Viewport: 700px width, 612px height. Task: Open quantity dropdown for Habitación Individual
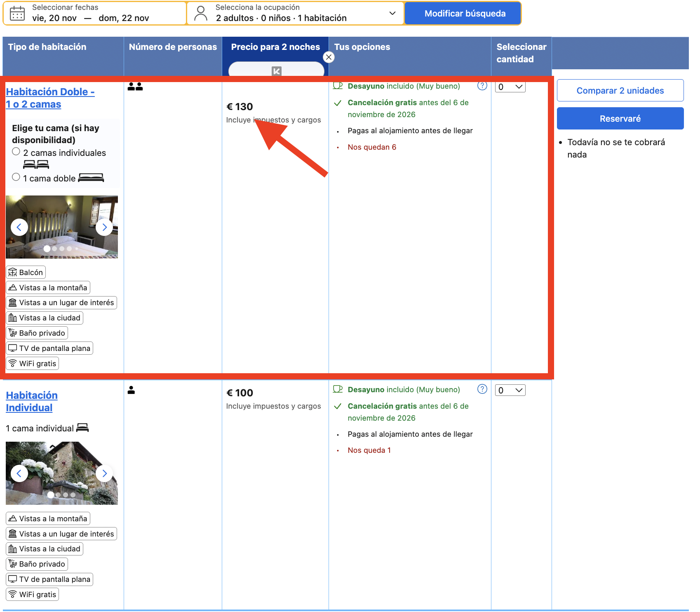coord(510,390)
